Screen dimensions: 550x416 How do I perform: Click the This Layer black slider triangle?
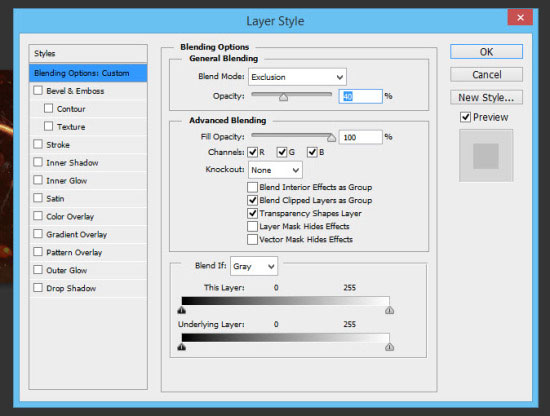[x=181, y=310]
